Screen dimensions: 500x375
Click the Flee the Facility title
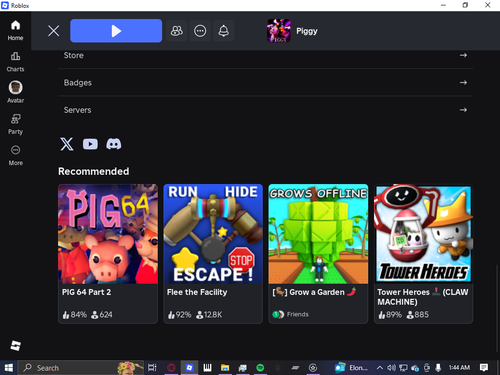point(197,292)
